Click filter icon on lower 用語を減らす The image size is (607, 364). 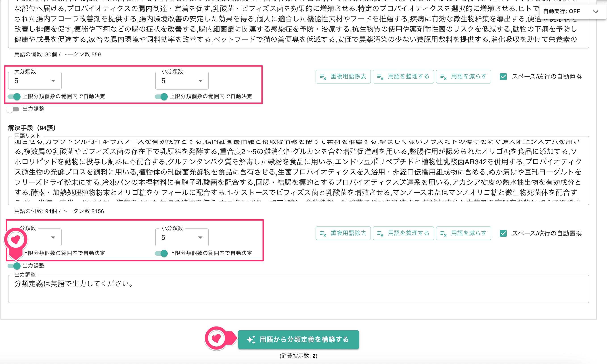click(444, 234)
